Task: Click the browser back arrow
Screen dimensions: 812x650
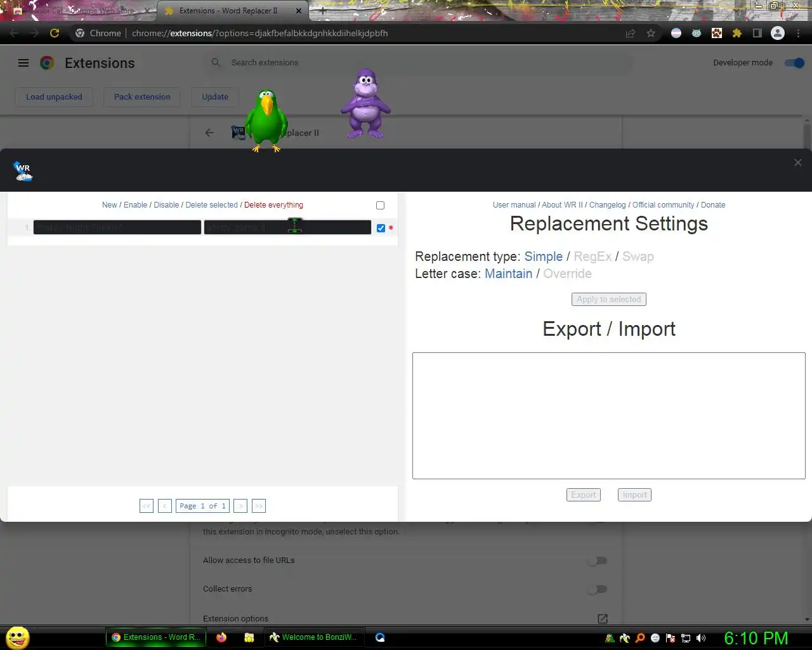Action: click(14, 33)
